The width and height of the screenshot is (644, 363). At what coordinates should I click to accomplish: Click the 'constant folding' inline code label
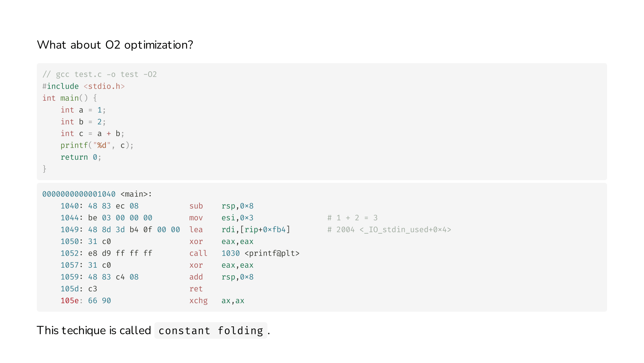(211, 330)
